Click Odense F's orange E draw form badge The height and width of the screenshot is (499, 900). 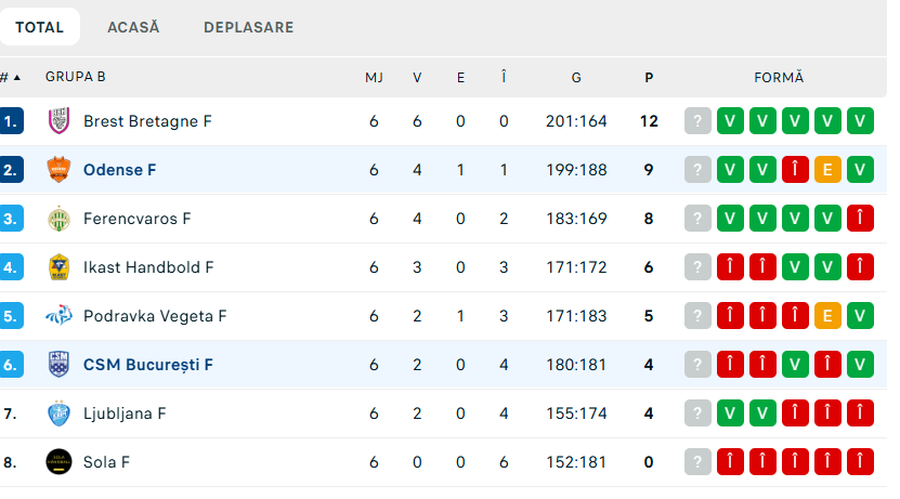[x=827, y=170]
